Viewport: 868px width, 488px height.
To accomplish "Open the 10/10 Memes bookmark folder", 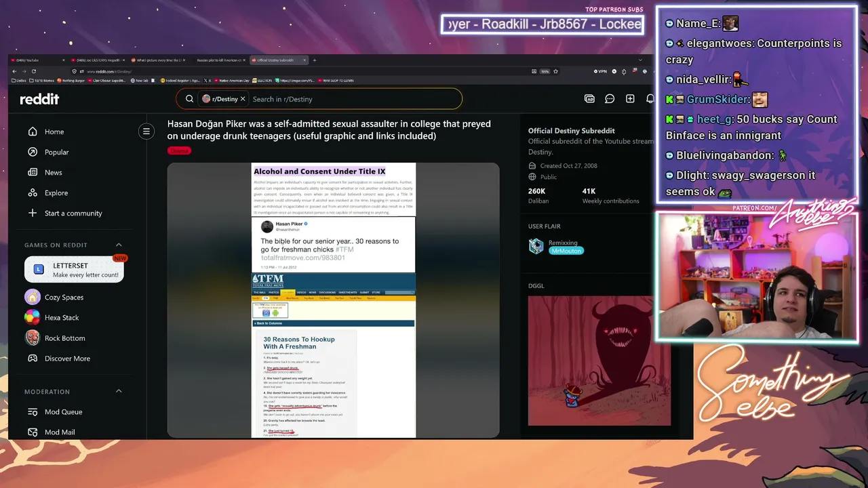I will [x=41, y=81].
